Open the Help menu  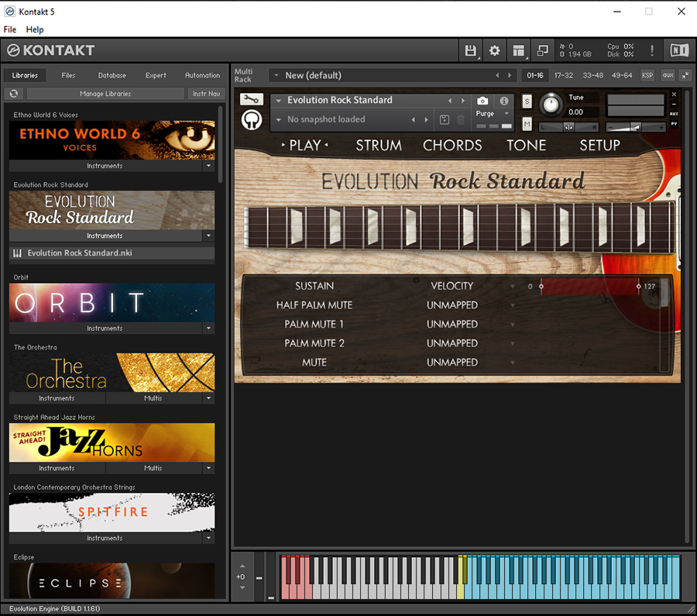point(35,29)
